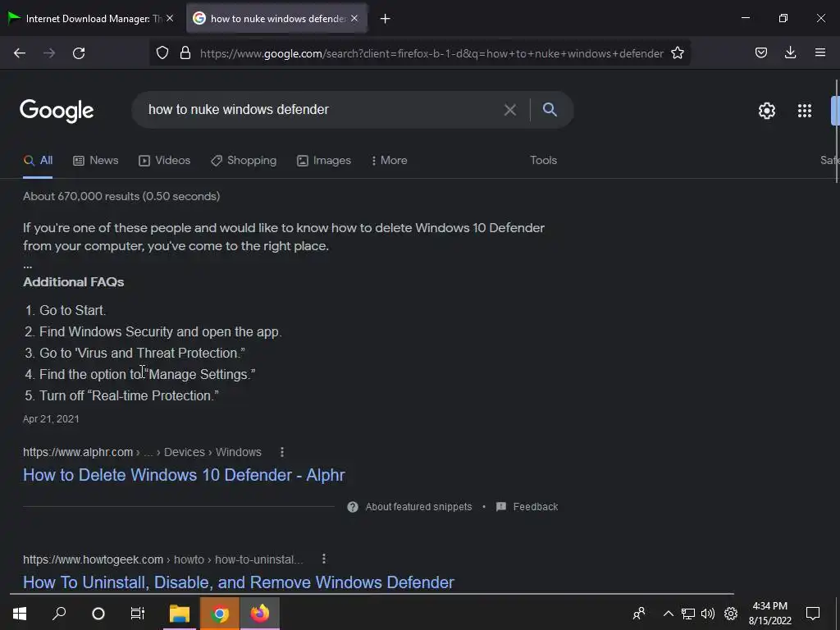Open the volume control tray icon

pos(708,614)
